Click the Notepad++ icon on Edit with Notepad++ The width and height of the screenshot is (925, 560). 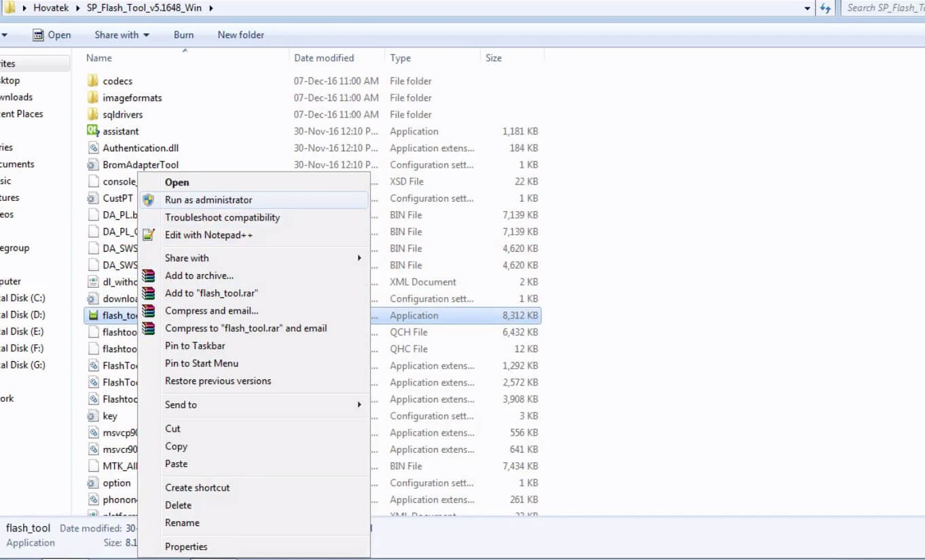(149, 235)
